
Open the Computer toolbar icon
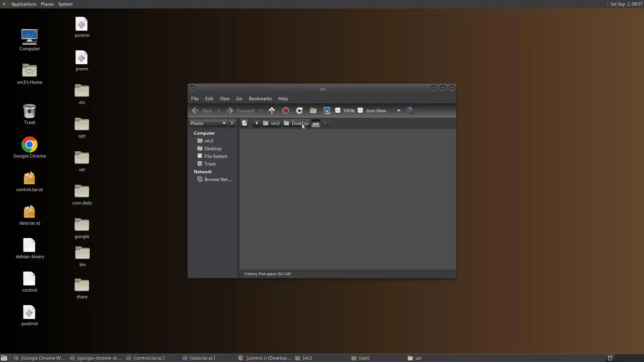pyautogui.click(x=327, y=110)
